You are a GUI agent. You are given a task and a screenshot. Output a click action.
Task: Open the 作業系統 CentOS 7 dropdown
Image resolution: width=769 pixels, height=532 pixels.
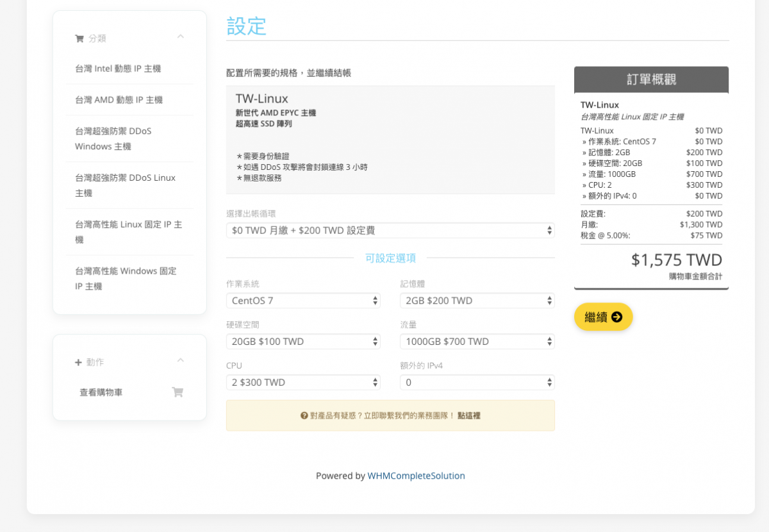(303, 301)
